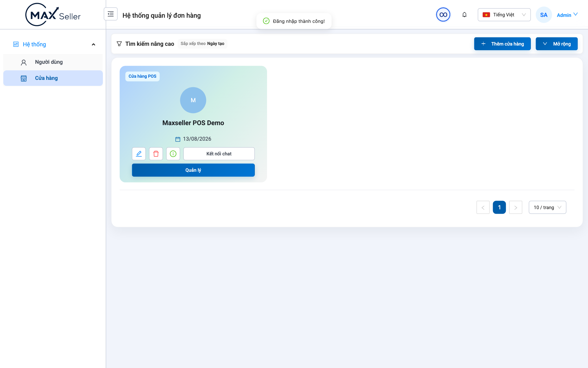Select Cửa hàng in the sidebar
Image resolution: width=588 pixels, height=368 pixels.
[53, 78]
